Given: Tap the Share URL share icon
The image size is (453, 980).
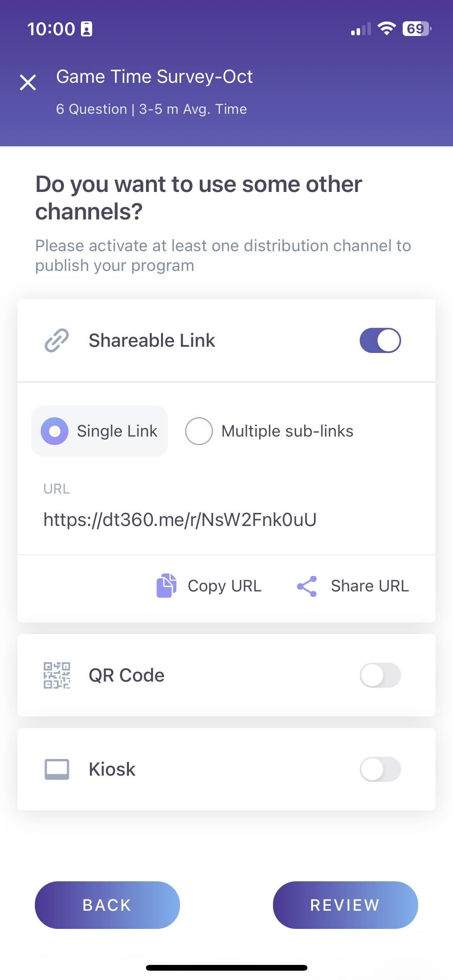Looking at the screenshot, I should coord(307,586).
